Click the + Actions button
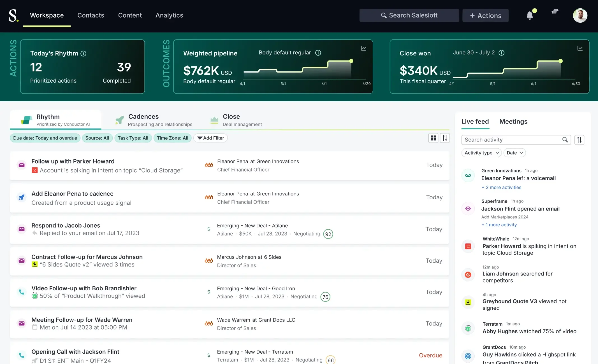 pyautogui.click(x=486, y=15)
